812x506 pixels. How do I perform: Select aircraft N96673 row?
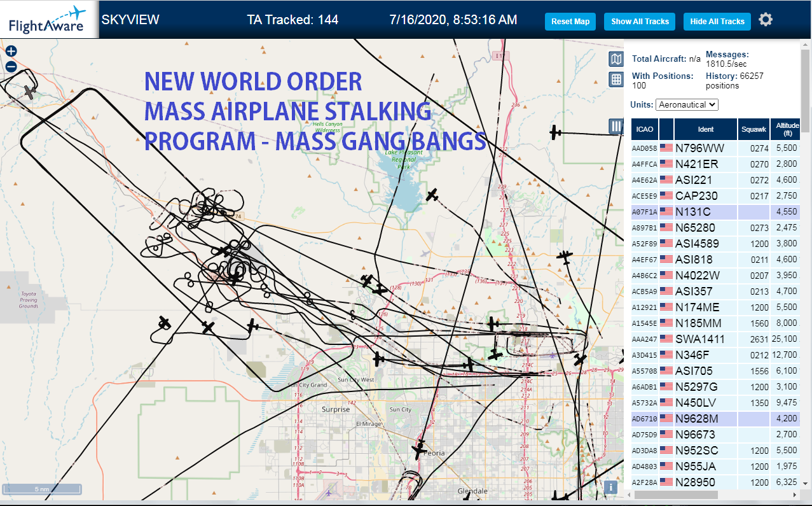715,434
